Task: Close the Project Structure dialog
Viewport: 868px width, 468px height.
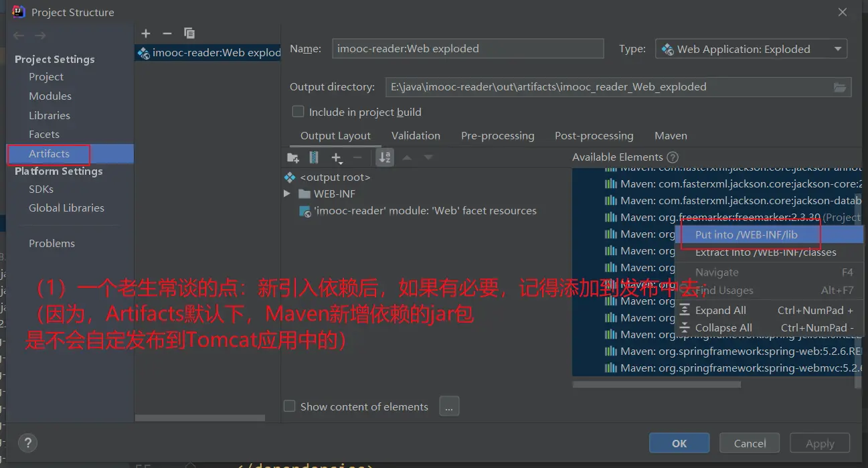Action: pyautogui.click(x=843, y=12)
